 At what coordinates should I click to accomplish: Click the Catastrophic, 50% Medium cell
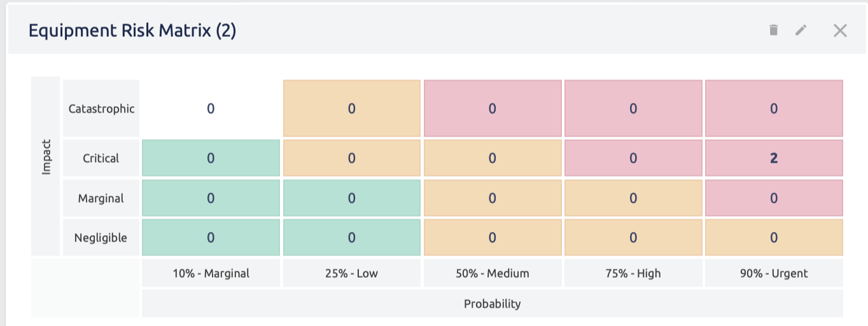pos(493,109)
